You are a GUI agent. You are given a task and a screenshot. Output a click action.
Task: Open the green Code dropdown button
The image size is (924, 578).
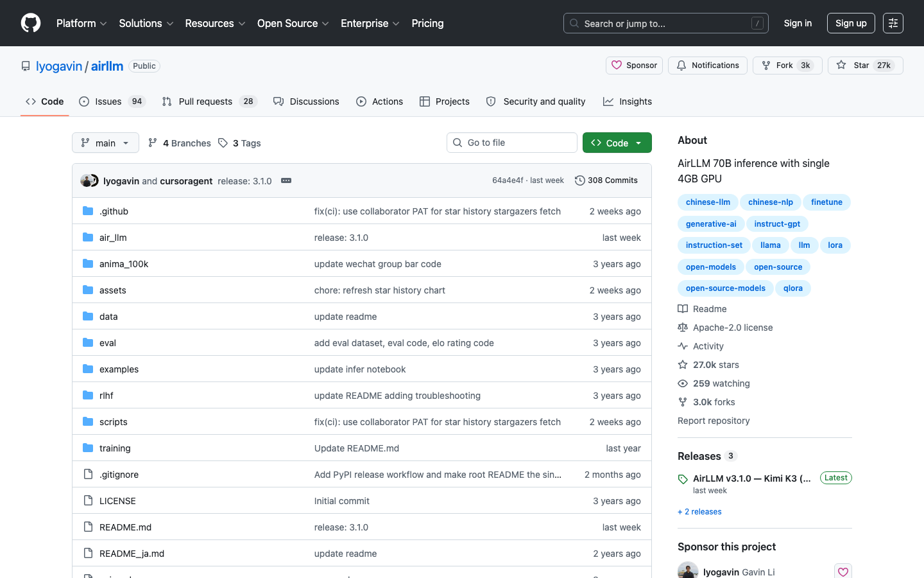coord(617,143)
